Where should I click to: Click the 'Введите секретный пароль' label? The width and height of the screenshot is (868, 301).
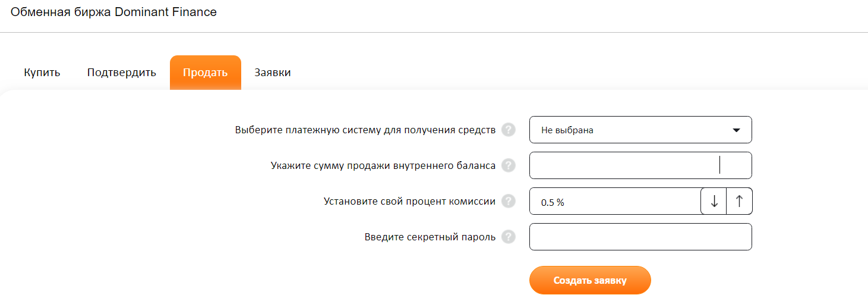(x=430, y=237)
